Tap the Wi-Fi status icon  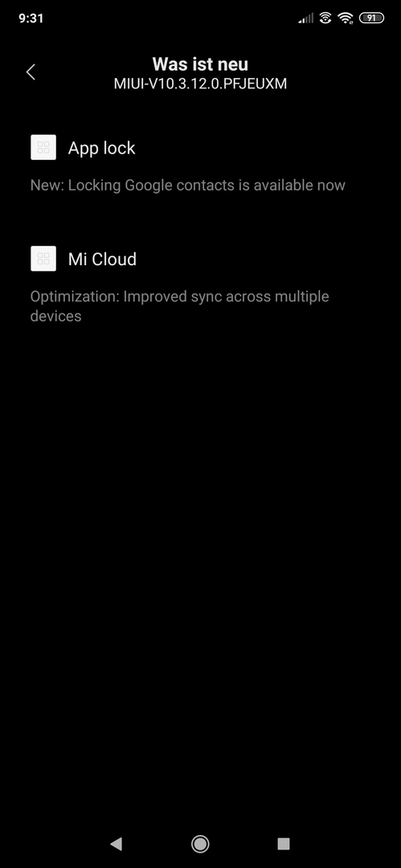tap(346, 18)
